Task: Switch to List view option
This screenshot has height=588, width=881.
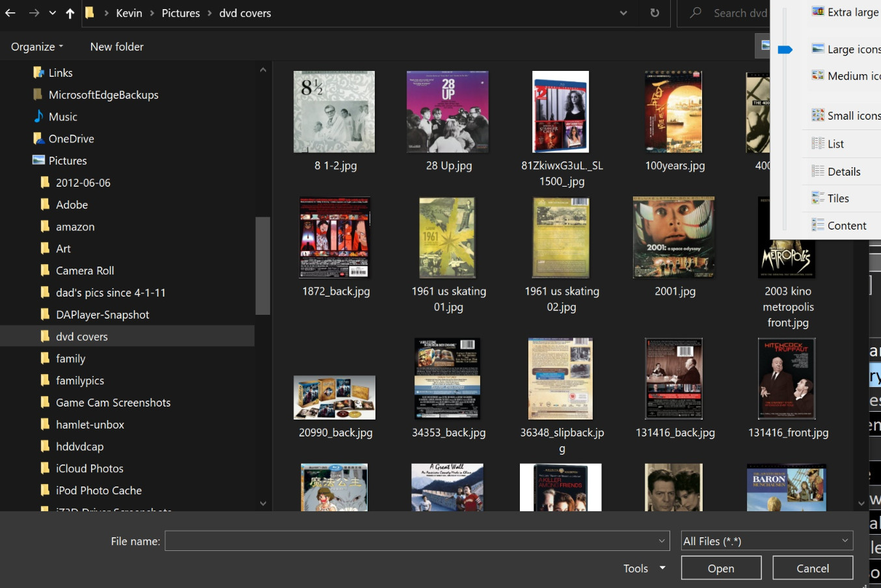Action: 835,144
